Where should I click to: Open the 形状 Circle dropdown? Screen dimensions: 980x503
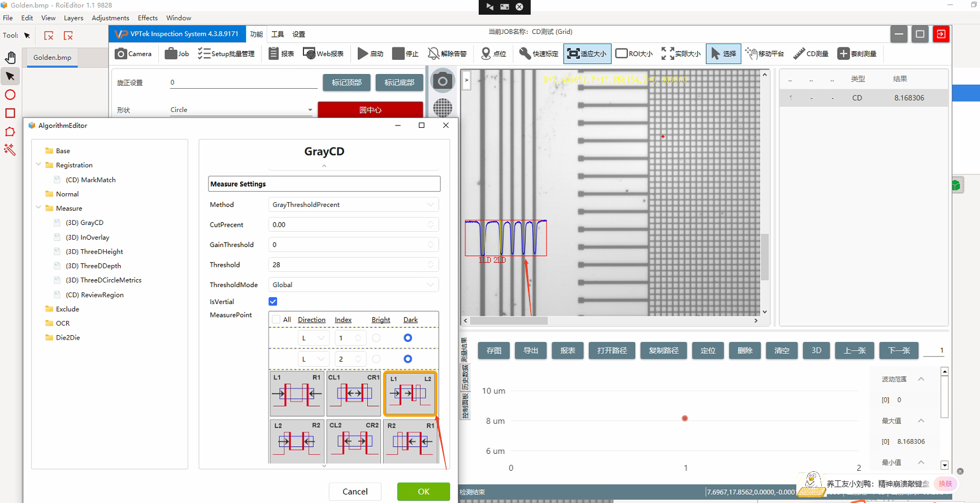tap(241, 110)
